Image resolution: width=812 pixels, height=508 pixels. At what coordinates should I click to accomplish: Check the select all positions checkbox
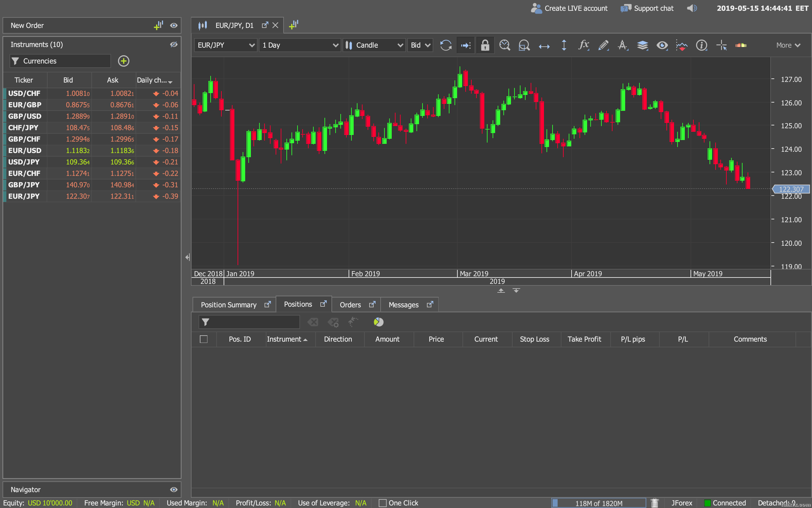(204, 339)
